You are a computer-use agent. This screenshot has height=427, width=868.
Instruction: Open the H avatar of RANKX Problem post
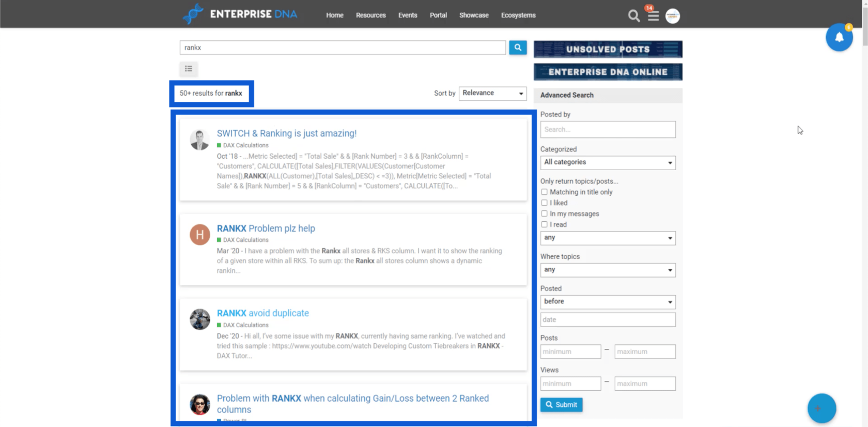pos(199,235)
